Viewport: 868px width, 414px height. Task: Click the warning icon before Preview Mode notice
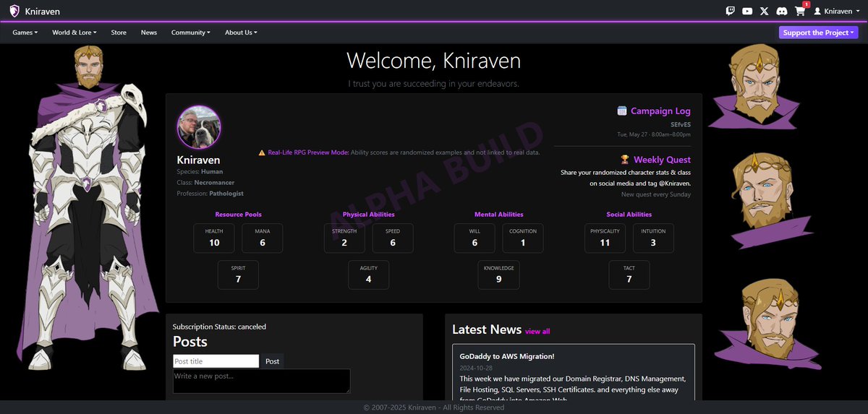(x=262, y=152)
